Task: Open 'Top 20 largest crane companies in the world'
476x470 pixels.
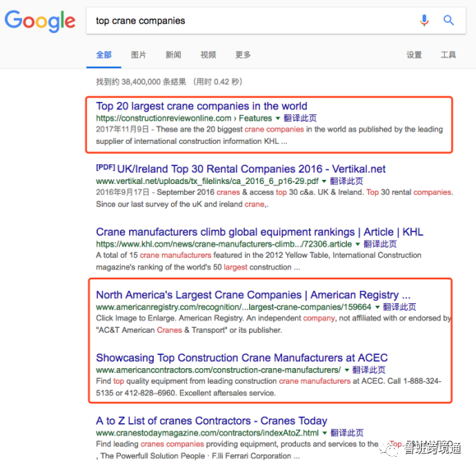Action: click(x=201, y=106)
